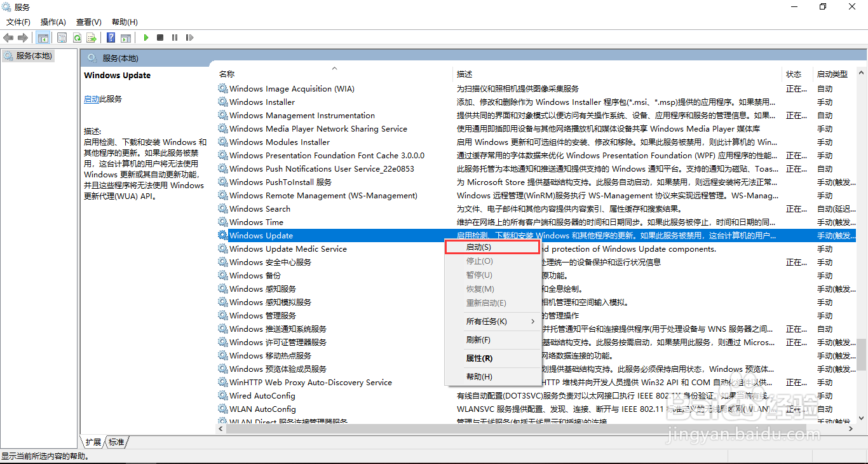Open the 查看(V) menu
The height and width of the screenshot is (464, 868).
click(x=88, y=22)
